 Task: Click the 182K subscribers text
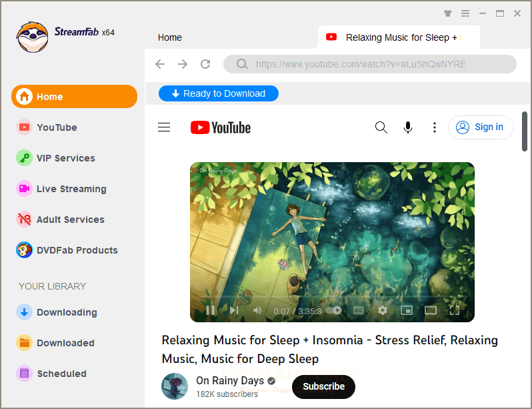click(227, 394)
